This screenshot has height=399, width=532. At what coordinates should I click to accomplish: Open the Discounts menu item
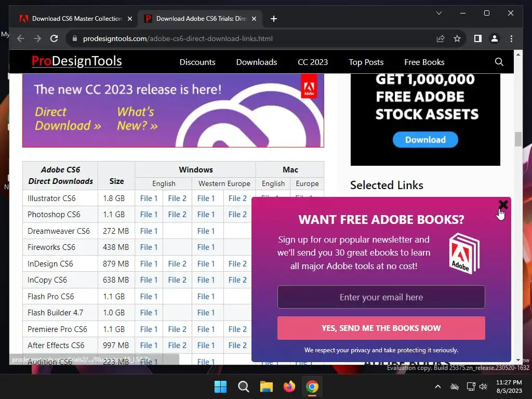197,62
